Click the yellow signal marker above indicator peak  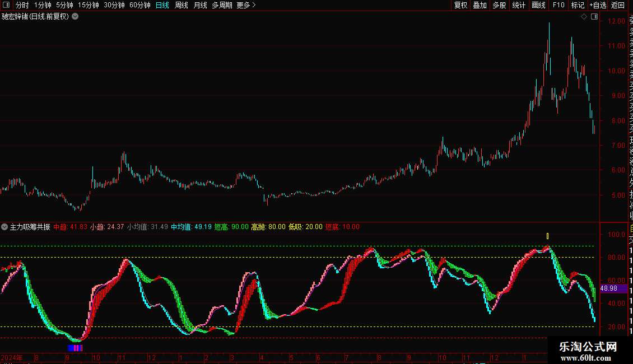[x=547, y=236]
